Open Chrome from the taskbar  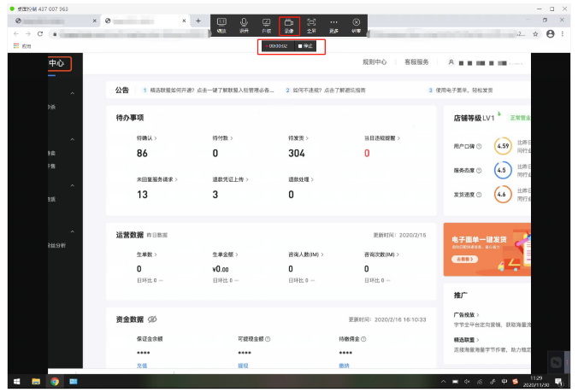point(55,382)
